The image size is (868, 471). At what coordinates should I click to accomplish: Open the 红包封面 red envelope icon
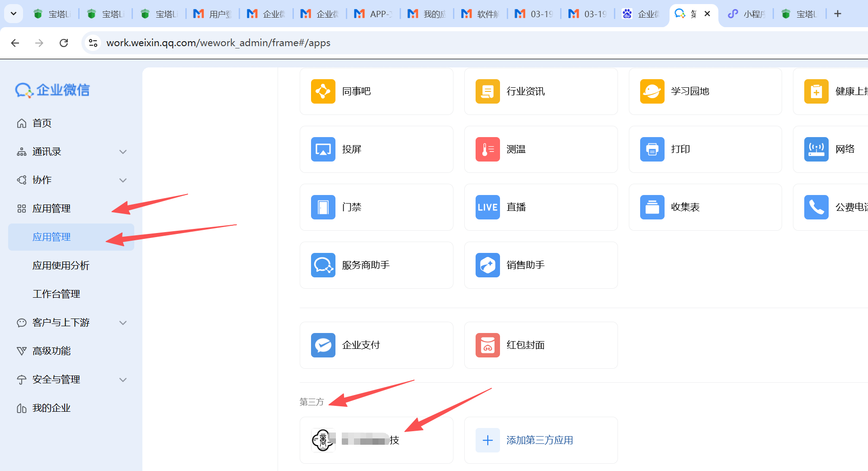pyautogui.click(x=487, y=345)
